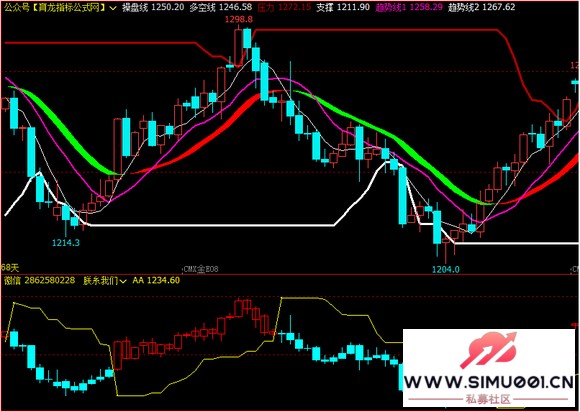Viewport: 580px width, 412px height.
Task: Select the 多空线 1246.58 legend label
Action: [x=220, y=7]
